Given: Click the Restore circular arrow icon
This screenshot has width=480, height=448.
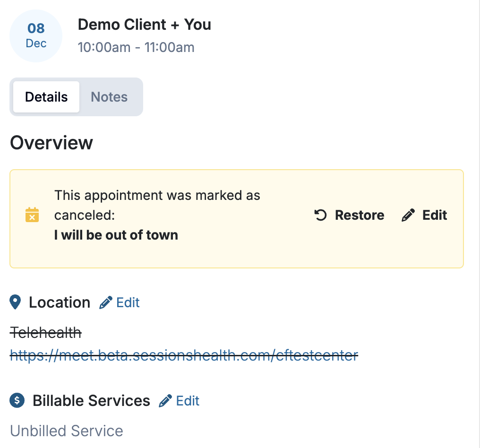Looking at the screenshot, I should pyautogui.click(x=320, y=215).
